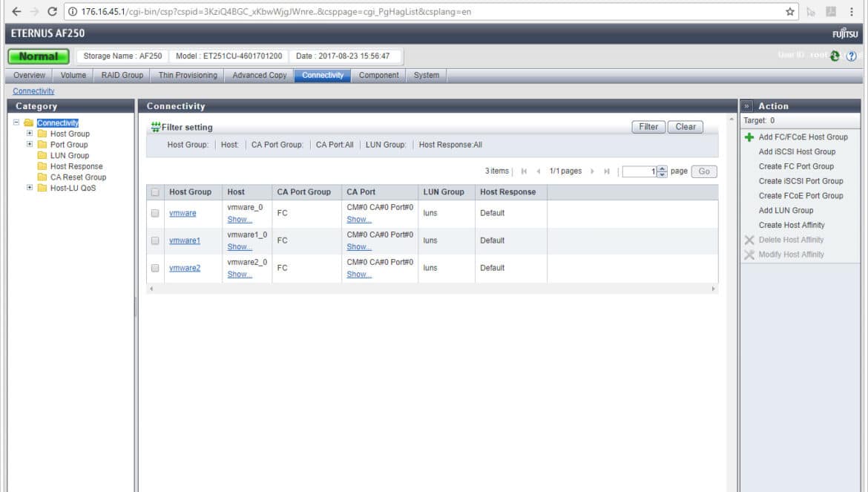Image resolution: width=868 pixels, height=492 pixels.
Task: Open the vmware2 host group link
Action: coord(185,268)
